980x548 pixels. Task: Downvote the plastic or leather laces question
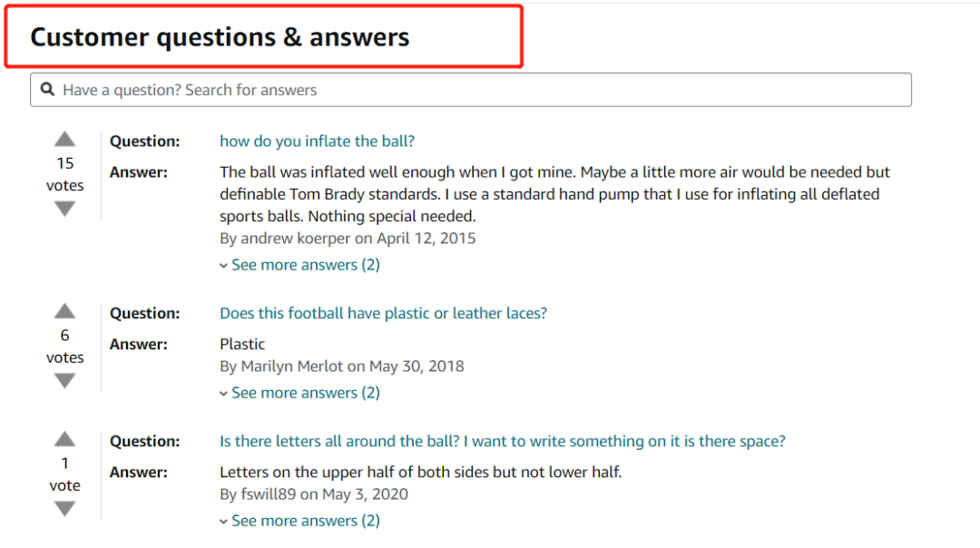coord(64,380)
